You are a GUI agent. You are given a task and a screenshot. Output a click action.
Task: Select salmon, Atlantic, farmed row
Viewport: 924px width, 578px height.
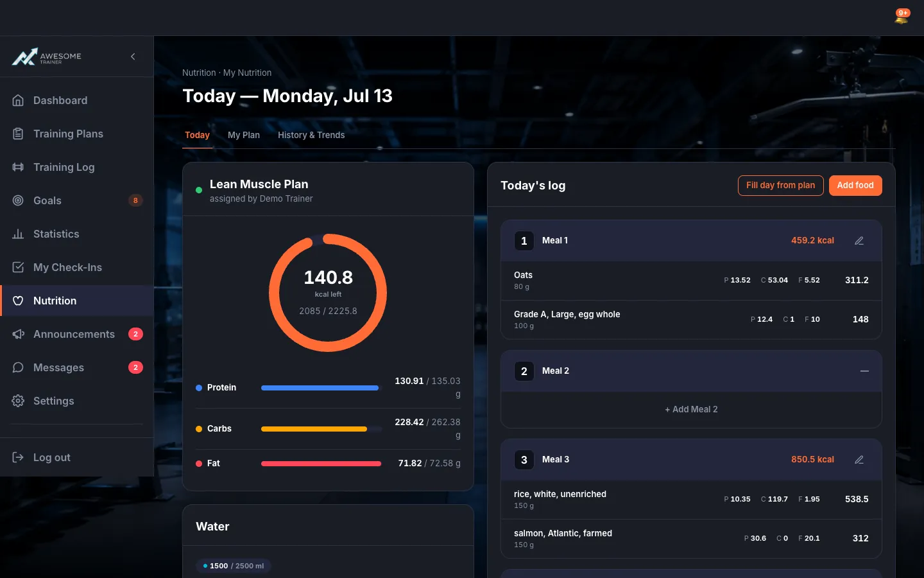[691, 539]
